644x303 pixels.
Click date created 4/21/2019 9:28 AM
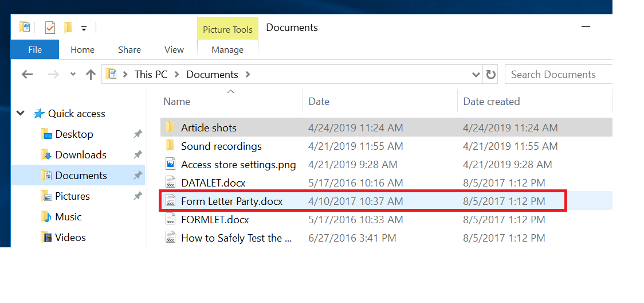[x=508, y=165]
